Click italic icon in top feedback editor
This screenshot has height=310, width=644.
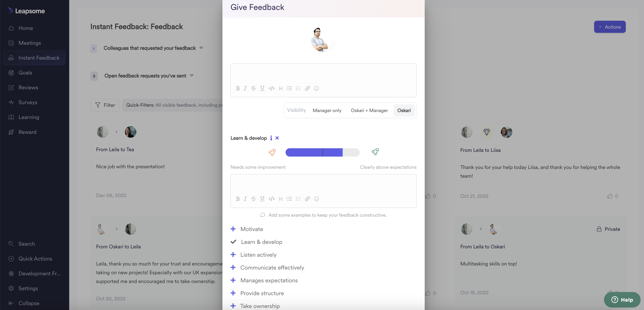coord(245,88)
